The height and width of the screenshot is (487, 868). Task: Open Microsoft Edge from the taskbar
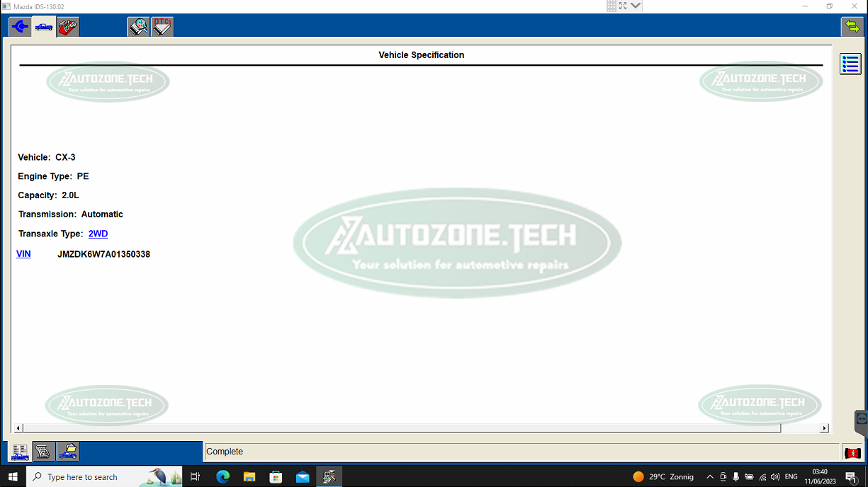pyautogui.click(x=222, y=477)
